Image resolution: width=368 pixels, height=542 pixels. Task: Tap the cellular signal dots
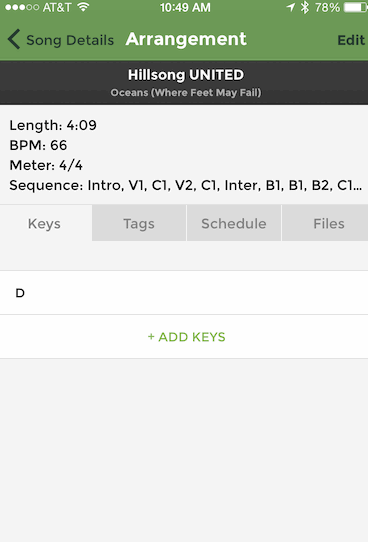(22, 7)
